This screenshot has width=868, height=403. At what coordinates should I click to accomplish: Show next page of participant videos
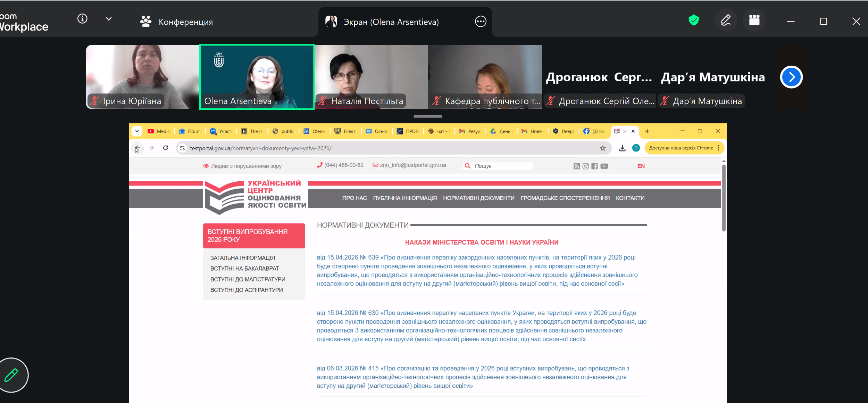click(x=791, y=77)
